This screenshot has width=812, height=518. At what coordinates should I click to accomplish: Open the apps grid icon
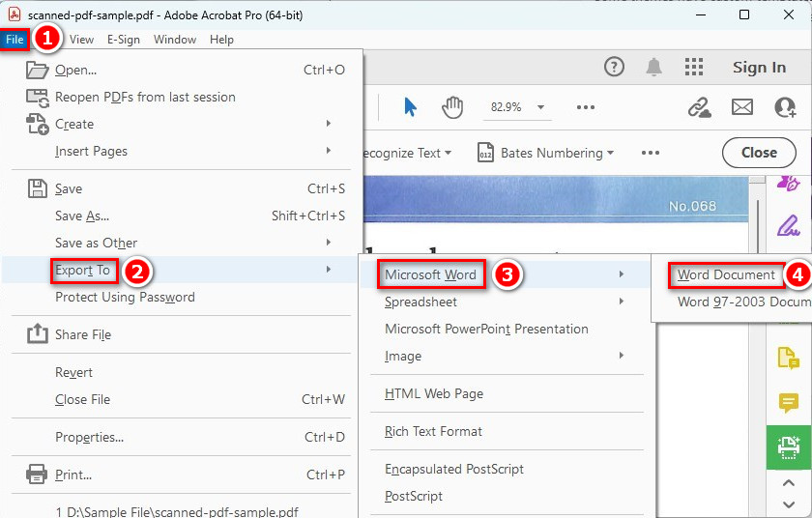[x=694, y=67]
